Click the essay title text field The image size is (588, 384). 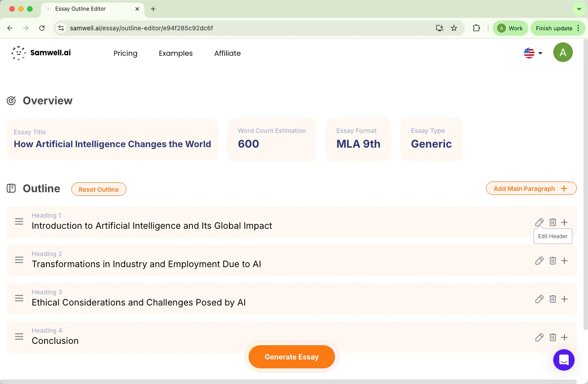112,144
